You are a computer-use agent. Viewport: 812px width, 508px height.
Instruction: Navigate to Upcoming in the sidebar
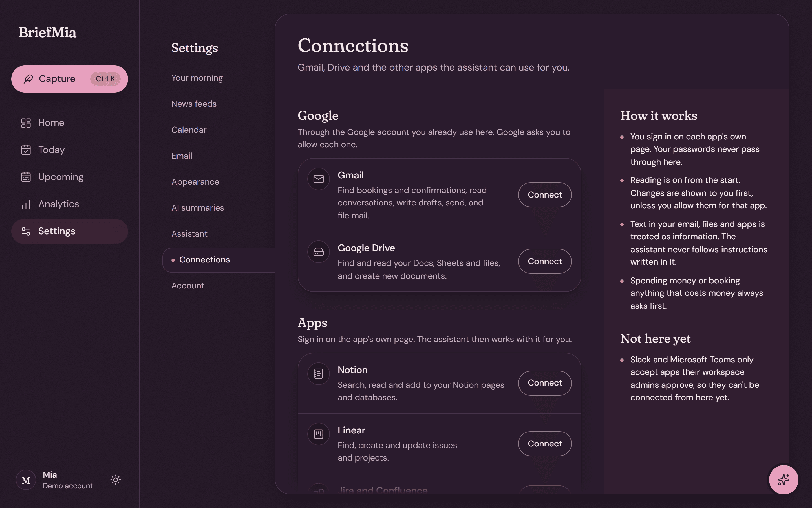point(69,177)
